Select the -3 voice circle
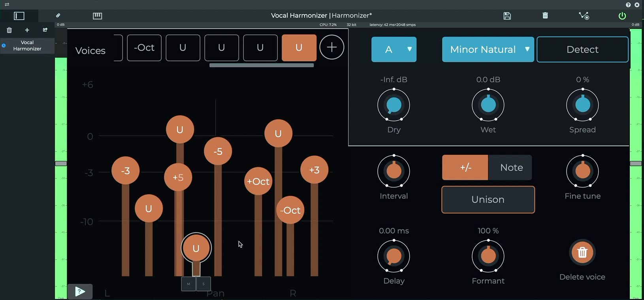The image size is (644, 300). (x=125, y=171)
